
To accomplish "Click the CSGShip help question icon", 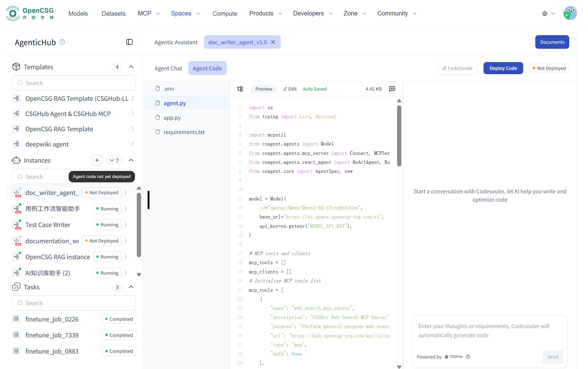I will click(x=468, y=357).
